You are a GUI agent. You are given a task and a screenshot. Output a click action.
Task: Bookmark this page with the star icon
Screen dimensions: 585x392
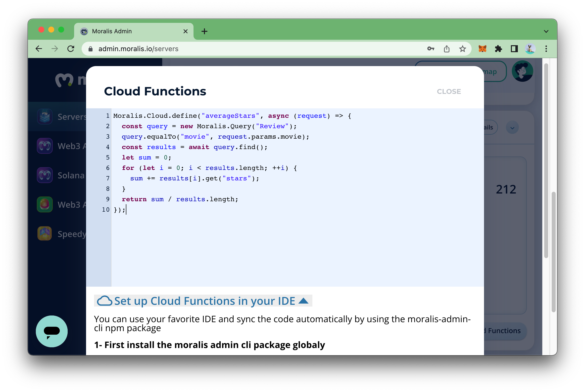coord(462,49)
